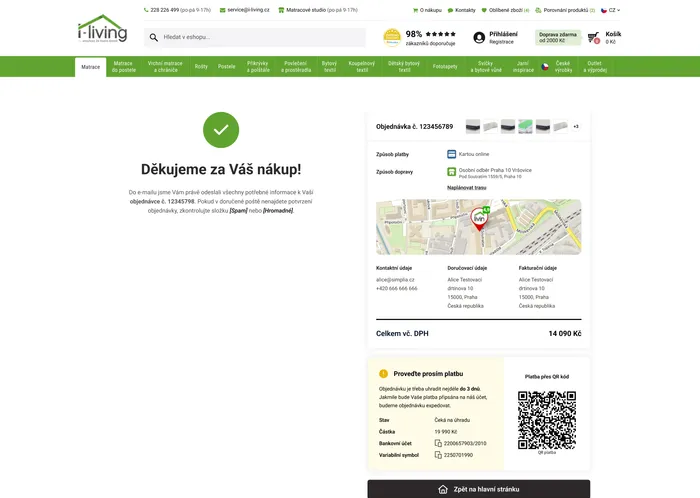Open Bytový textil menu item

pos(329,66)
